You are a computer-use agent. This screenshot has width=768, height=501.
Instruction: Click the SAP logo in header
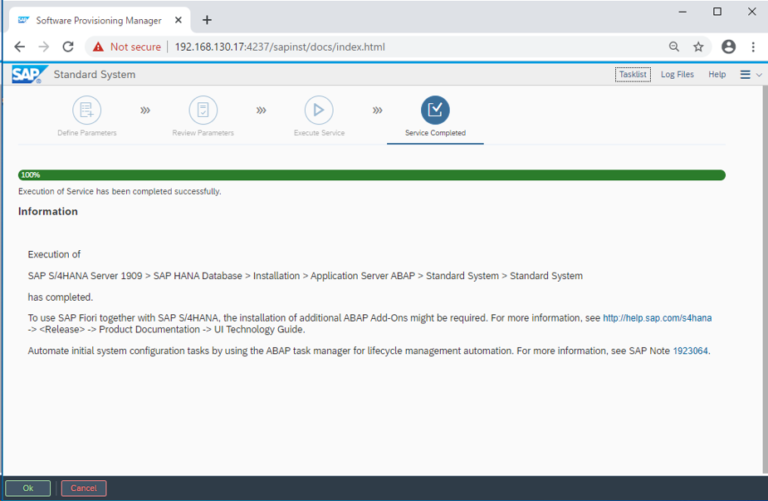click(26, 75)
